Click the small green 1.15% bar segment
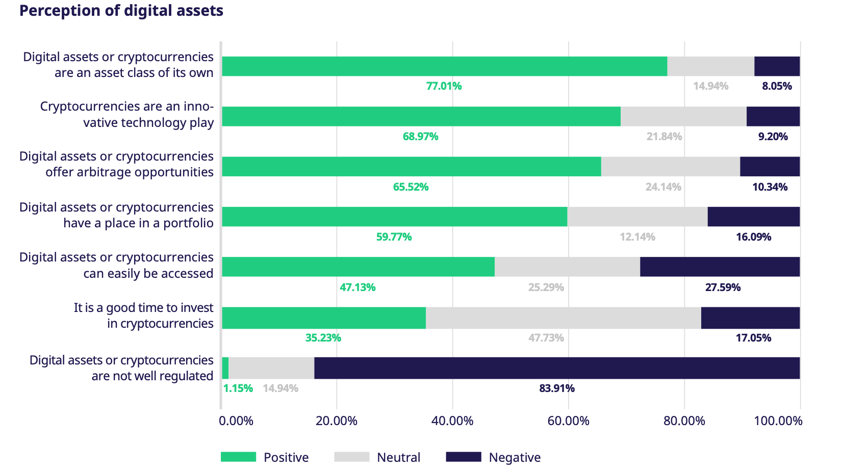 coord(225,368)
